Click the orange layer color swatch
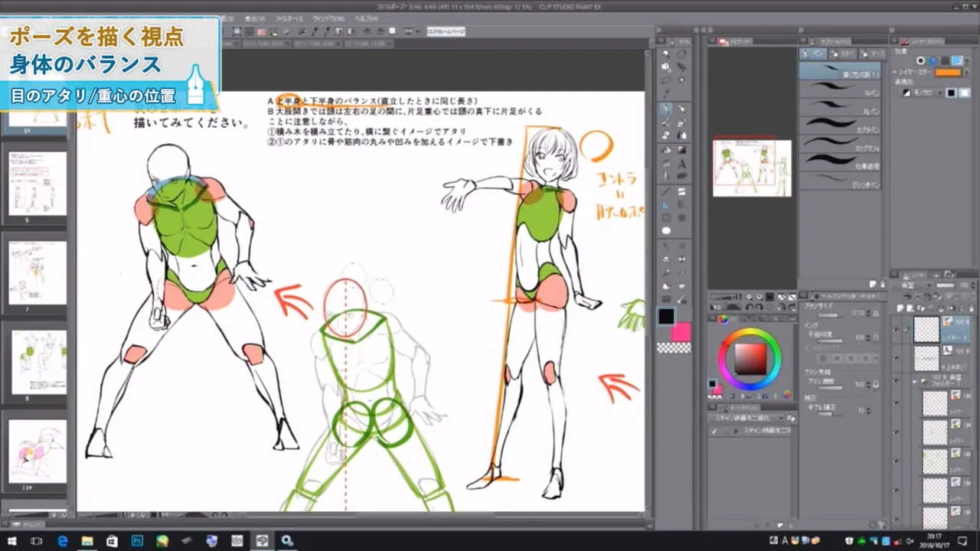 [x=948, y=72]
